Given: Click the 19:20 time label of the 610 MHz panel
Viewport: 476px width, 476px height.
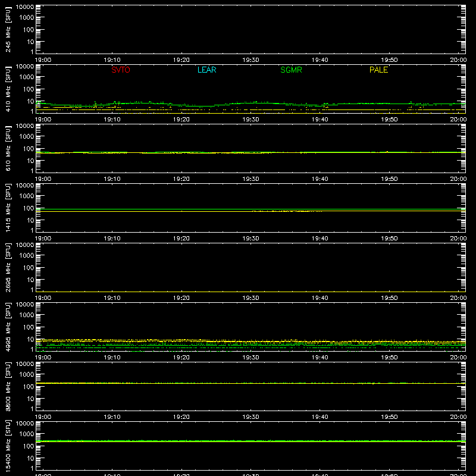Looking at the screenshot, I should [x=181, y=179].
